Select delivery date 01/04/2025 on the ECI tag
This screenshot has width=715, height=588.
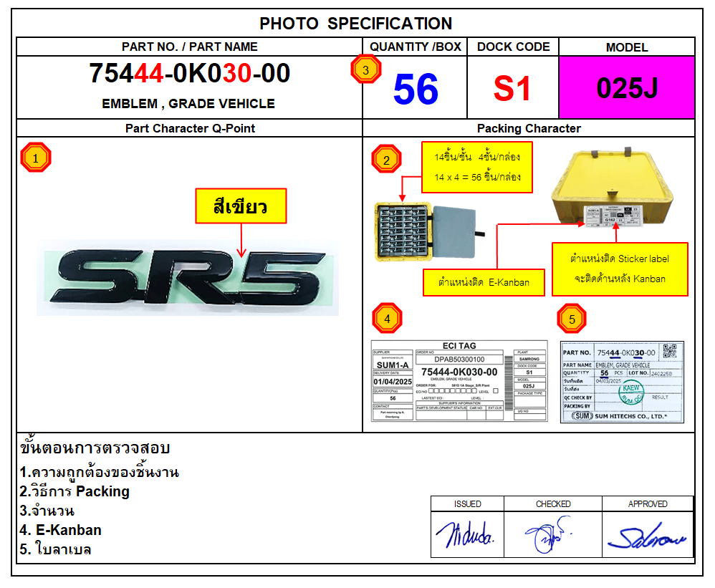point(393,382)
